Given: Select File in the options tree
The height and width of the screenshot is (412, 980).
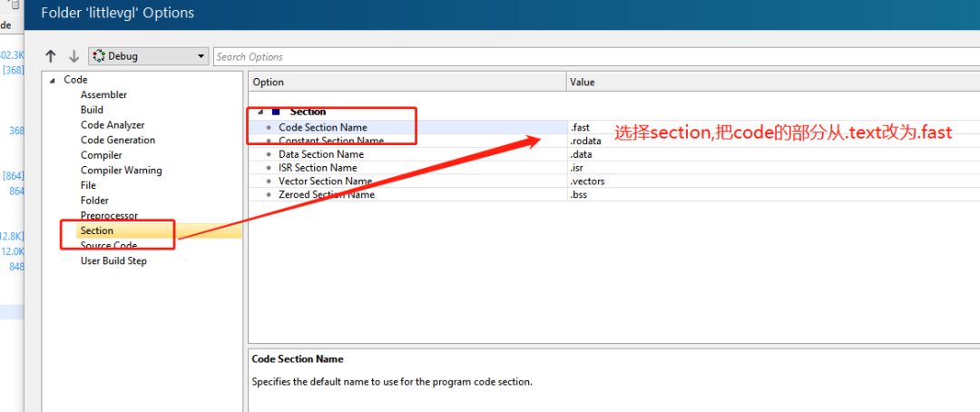Looking at the screenshot, I should tap(88, 185).
